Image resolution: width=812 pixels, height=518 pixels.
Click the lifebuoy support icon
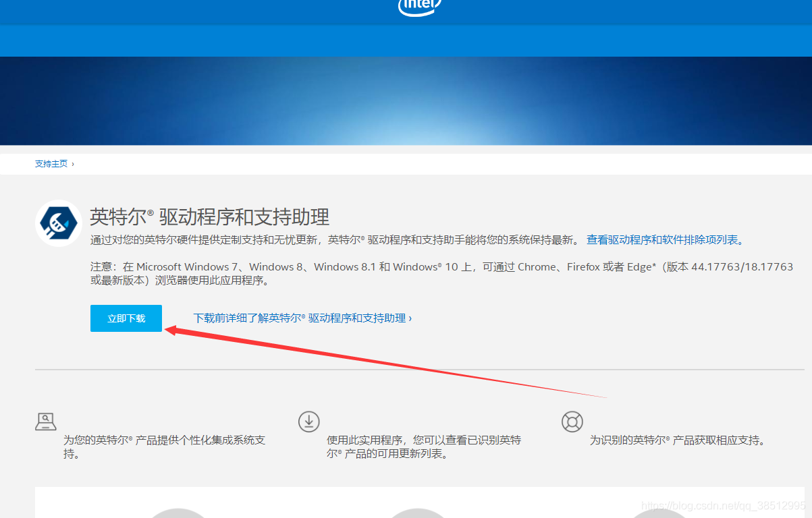572,422
